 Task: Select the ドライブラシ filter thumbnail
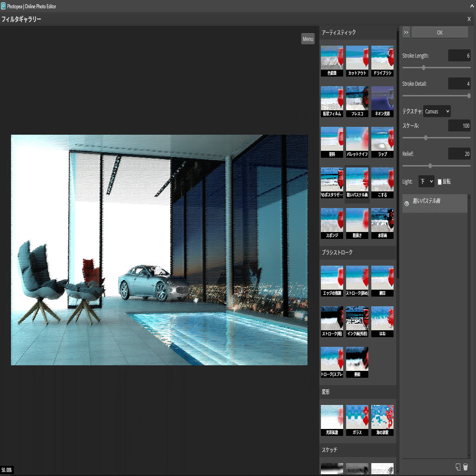click(x=382, y=61)
